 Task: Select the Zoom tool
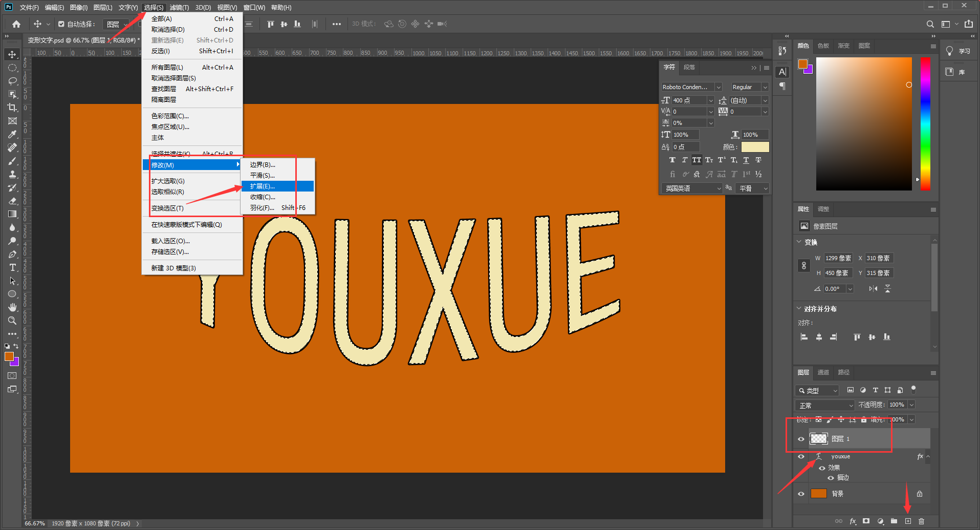(x=12, y=321)
